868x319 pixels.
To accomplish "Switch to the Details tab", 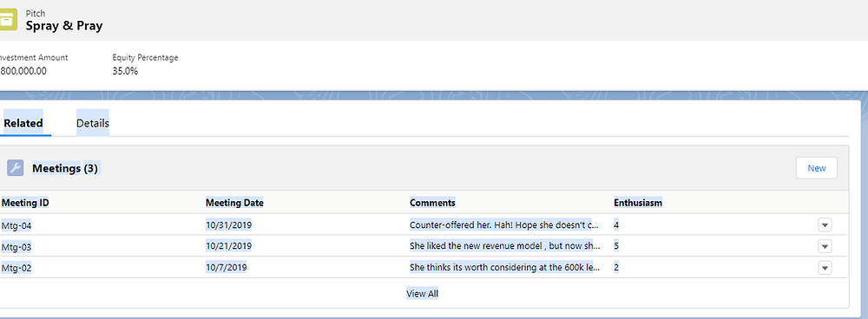I will (93, 123).
